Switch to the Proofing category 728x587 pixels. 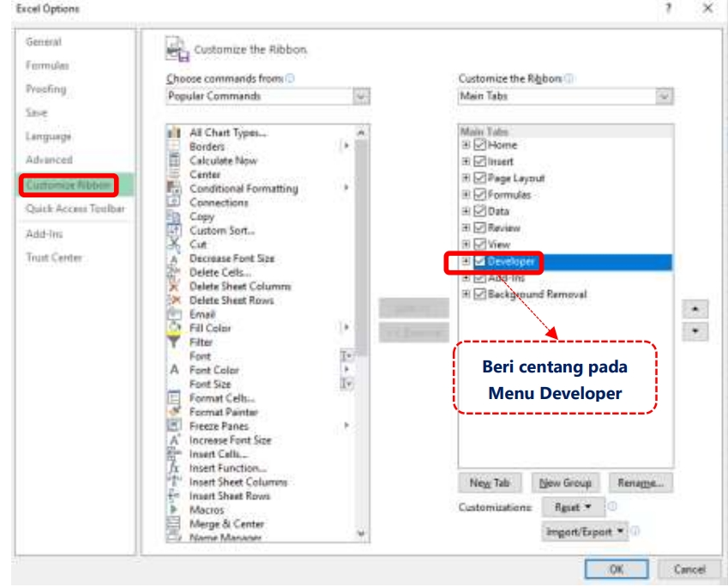point(46,89)
